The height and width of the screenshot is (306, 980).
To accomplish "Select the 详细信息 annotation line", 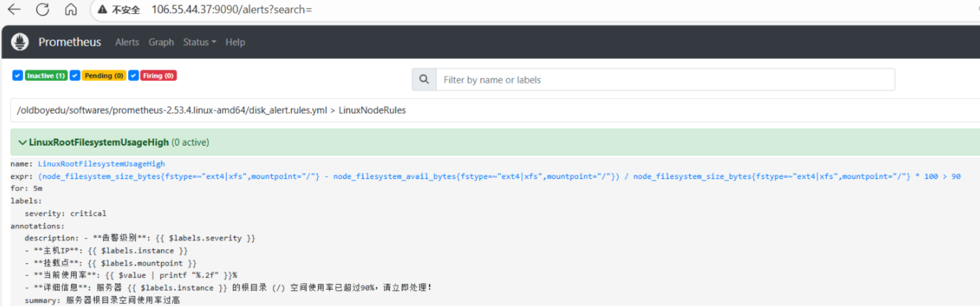I will [228, 288].
